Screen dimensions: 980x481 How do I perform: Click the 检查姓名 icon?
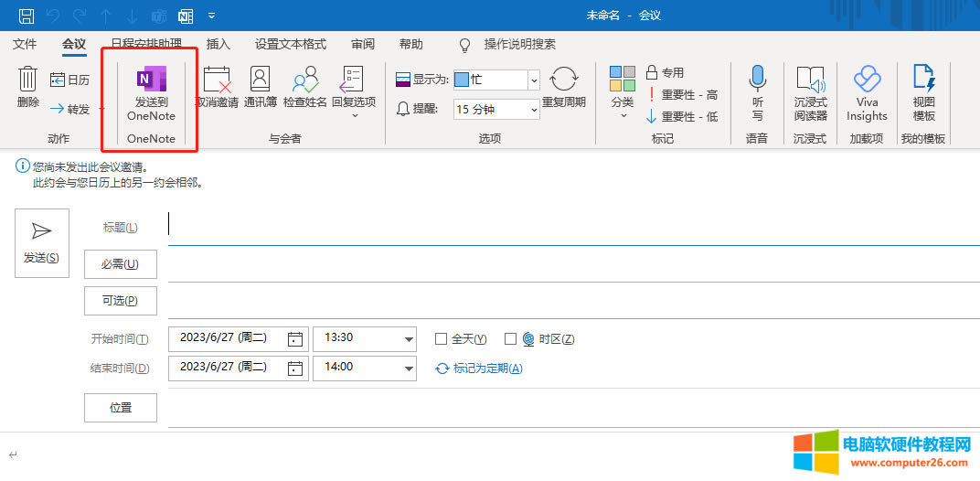tap(305, 80)
